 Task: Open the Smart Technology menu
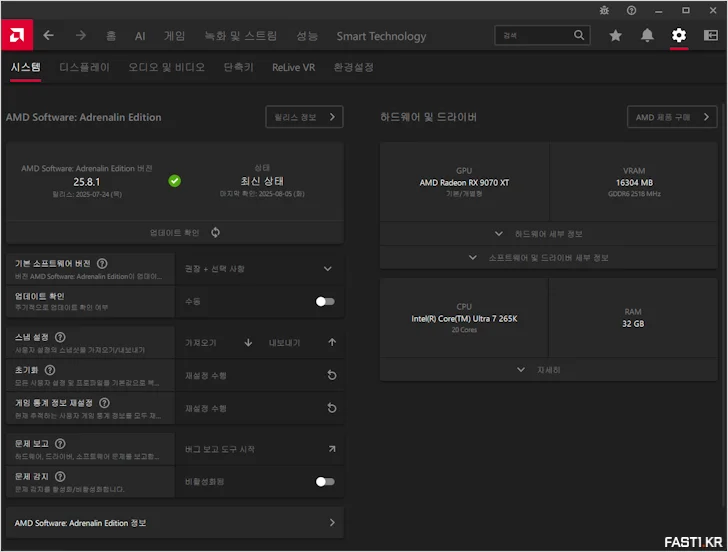tap(381, 36)
